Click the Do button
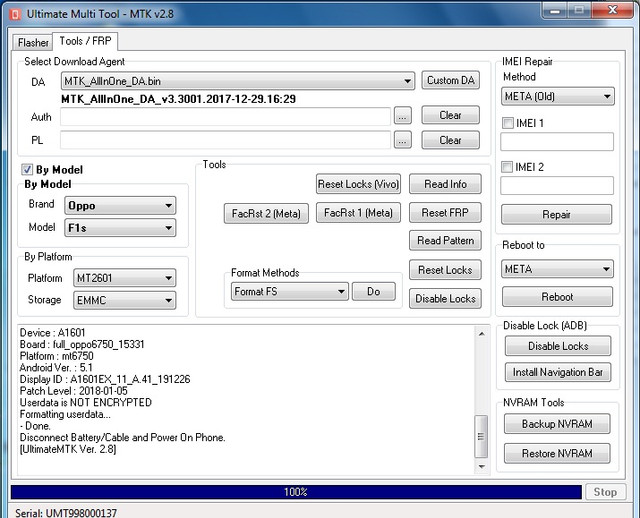Screen dimensions: 640x518 point(373,291)
